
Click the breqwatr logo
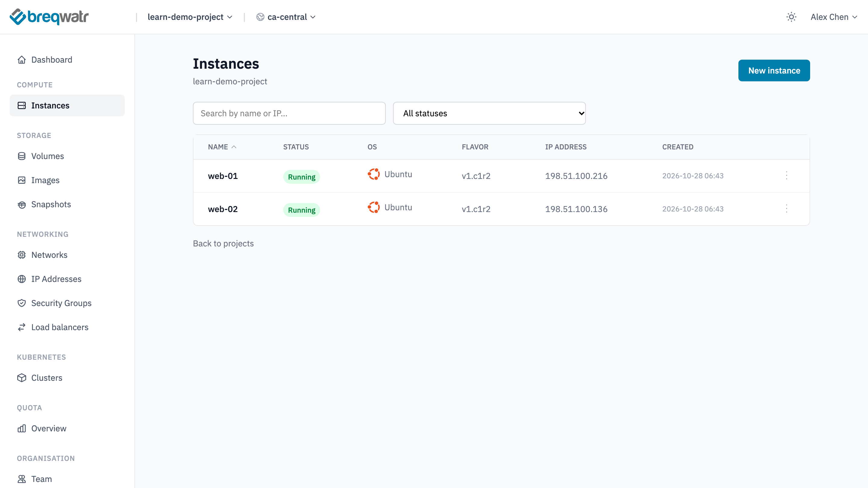(x=49, y=17)
